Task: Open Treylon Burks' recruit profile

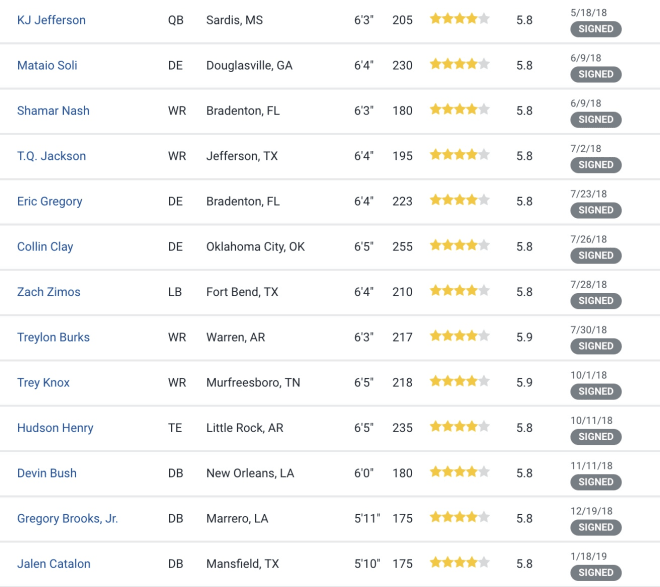Action: click(x=53, y=337)
